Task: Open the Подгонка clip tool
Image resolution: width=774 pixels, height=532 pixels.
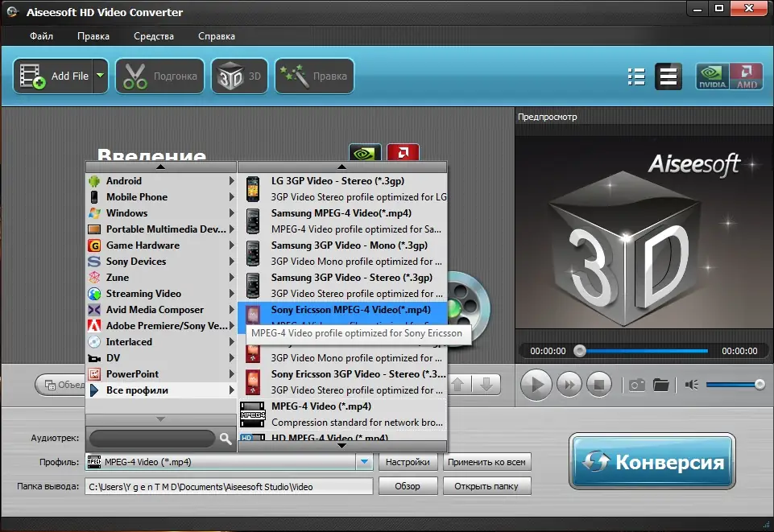Action: [x=160, y=76]
